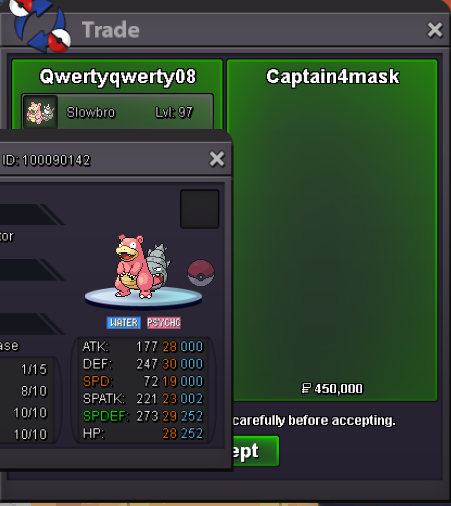This screenshot has width=451, height=506.
Task: Click the WATER type badge
Action: tap(124, 323)
